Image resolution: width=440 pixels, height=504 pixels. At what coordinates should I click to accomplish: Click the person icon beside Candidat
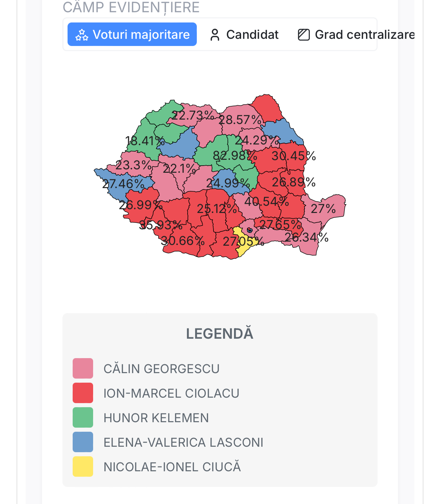(x=215, y=35)
